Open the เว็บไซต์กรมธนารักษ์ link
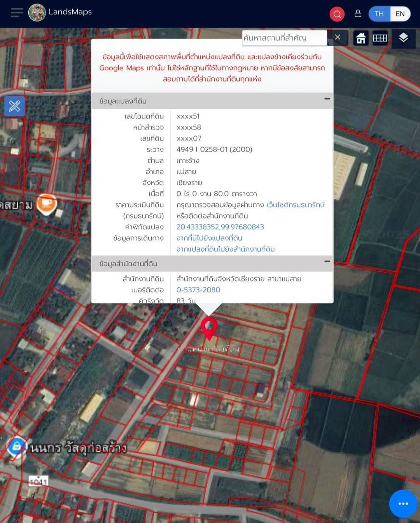The width and height of the screenshot is (420, 523). (296, 205)
